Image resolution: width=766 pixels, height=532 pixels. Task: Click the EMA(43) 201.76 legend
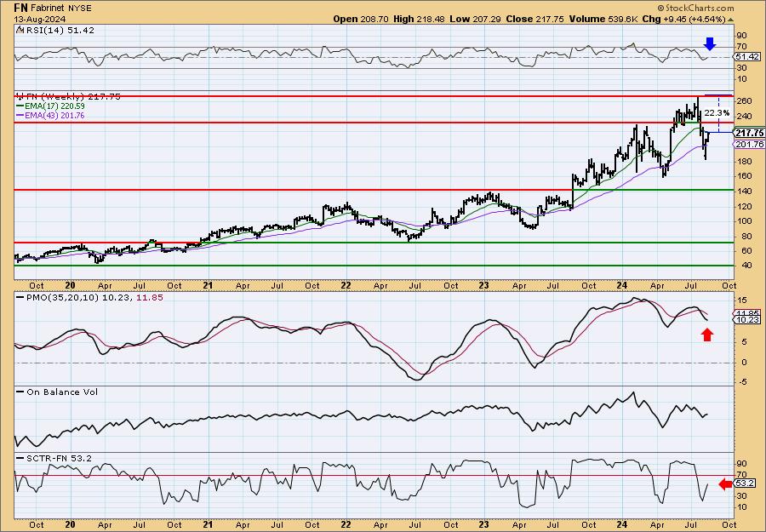coord(50,115)
